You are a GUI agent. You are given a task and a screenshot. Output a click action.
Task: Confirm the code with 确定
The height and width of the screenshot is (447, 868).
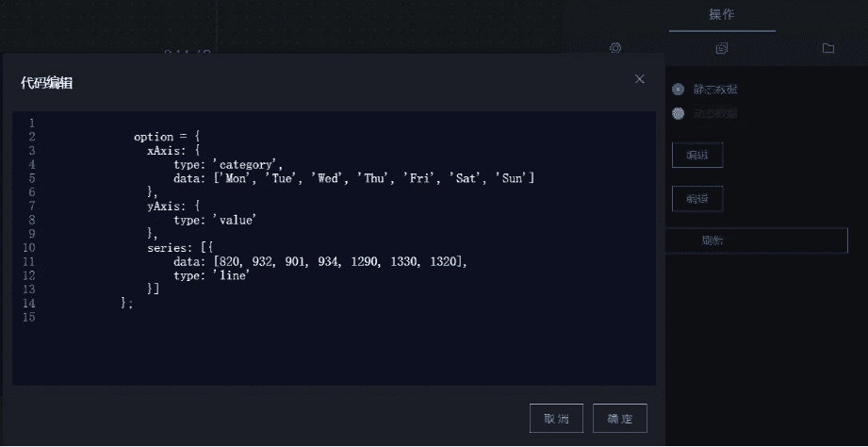pyautogui.click(x=620, y=418)
